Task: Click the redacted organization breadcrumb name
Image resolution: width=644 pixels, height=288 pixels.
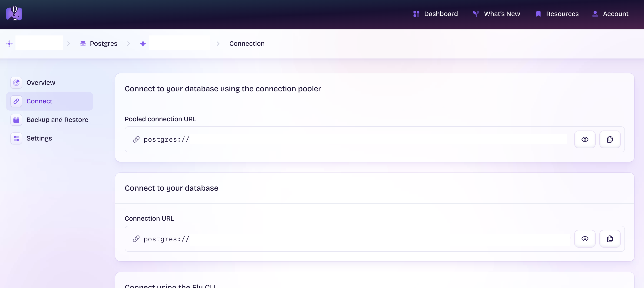Action: 39,43
